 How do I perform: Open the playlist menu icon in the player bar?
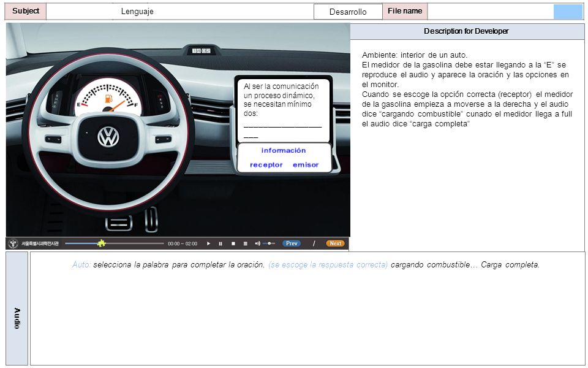pos(245,243)
